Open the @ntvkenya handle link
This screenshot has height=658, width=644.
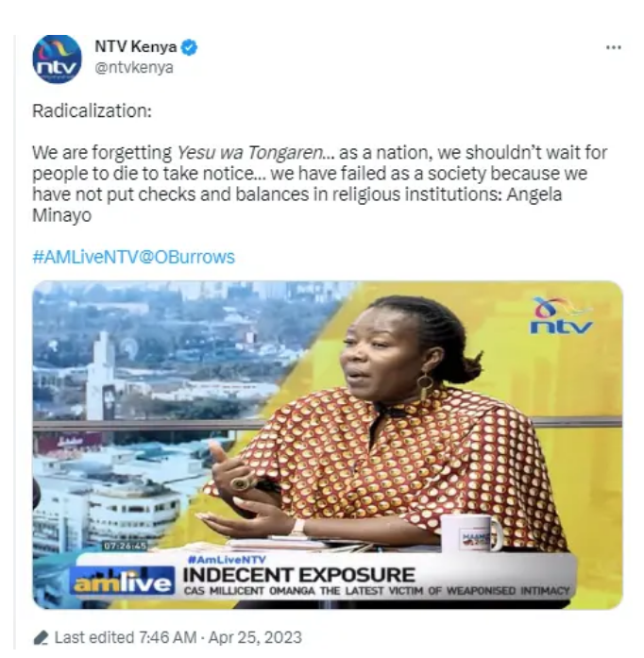[134, 67]
